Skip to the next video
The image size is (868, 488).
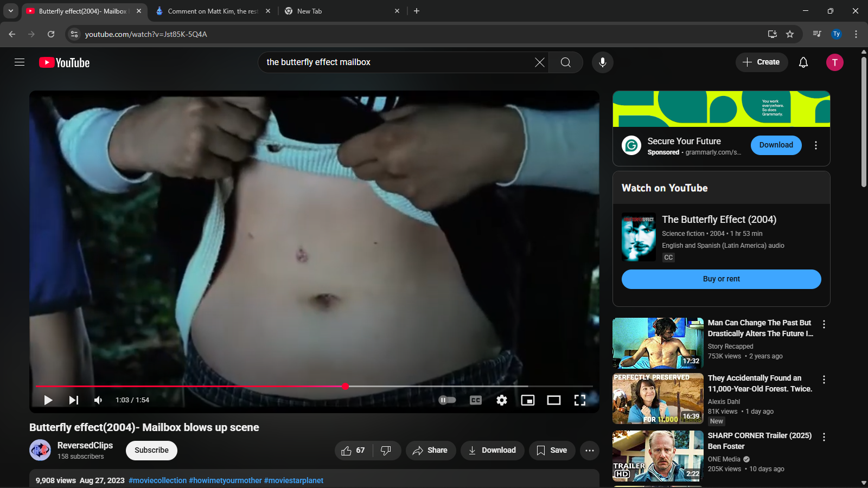(x=74, y=400)
